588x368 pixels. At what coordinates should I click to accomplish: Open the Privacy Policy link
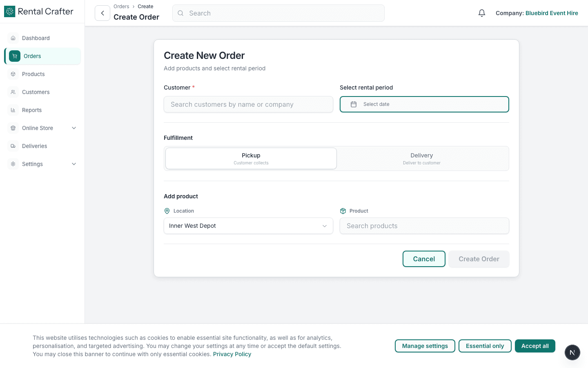point(232,354)
